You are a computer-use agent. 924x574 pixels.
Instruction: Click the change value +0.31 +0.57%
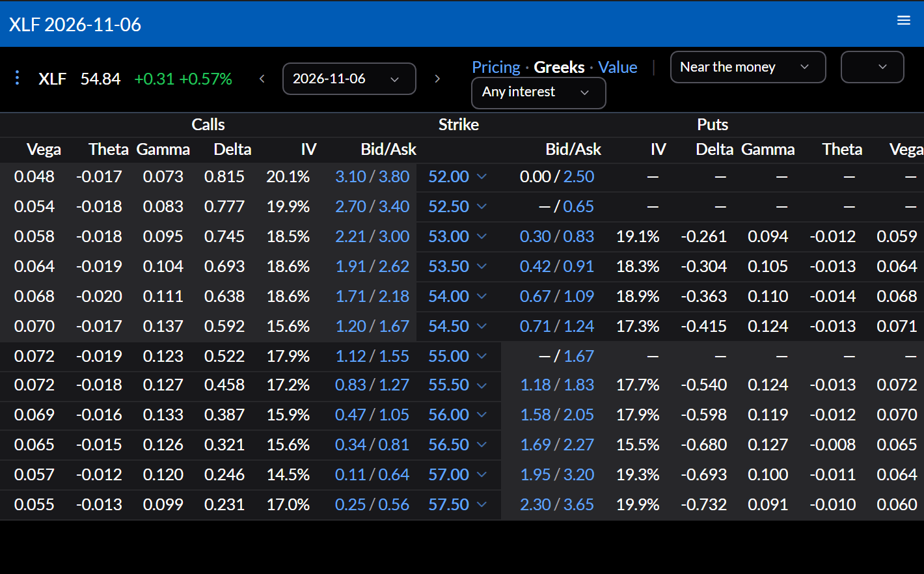[x=183, y=79]
